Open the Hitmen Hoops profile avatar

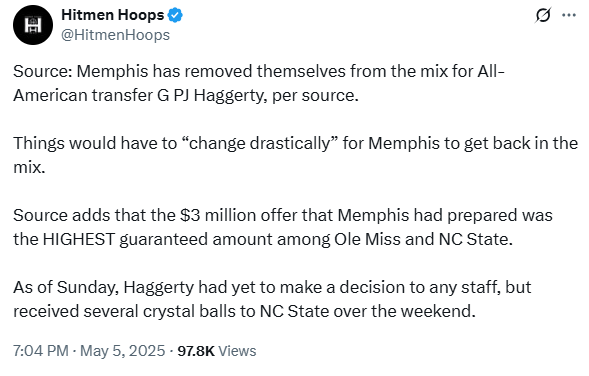coord(33,25)
